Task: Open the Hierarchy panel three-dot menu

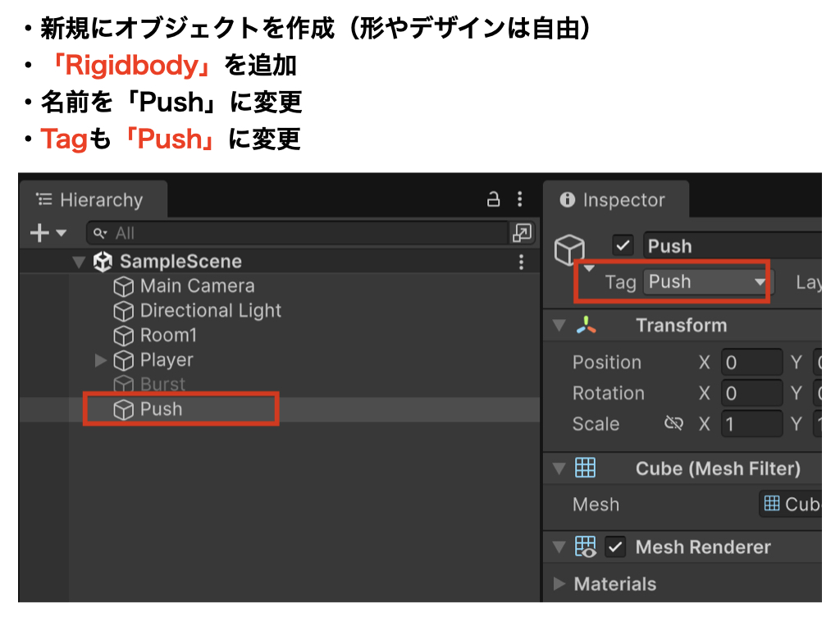Action: [519, 199]
